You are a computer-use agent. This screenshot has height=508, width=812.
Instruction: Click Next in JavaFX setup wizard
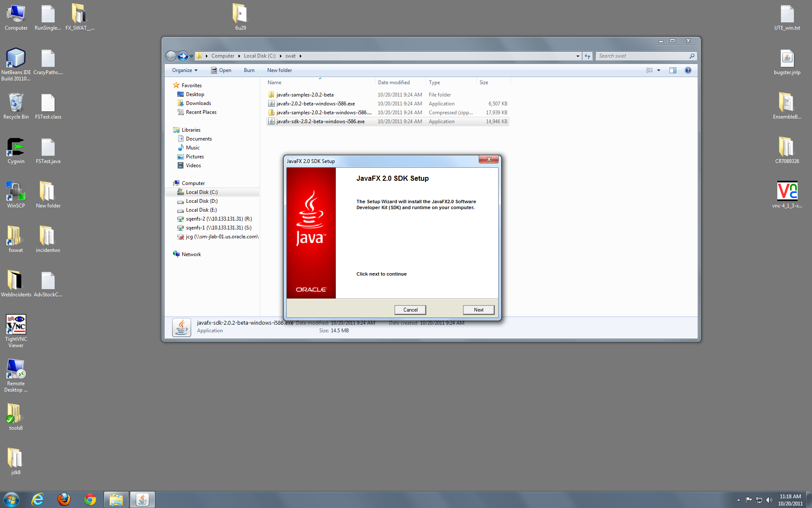pos(478,310)
